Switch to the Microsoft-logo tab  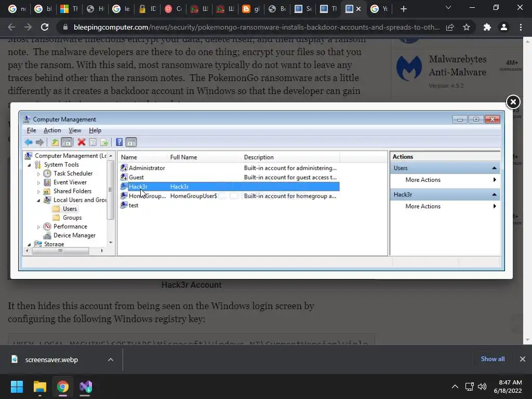click(69, 9)
